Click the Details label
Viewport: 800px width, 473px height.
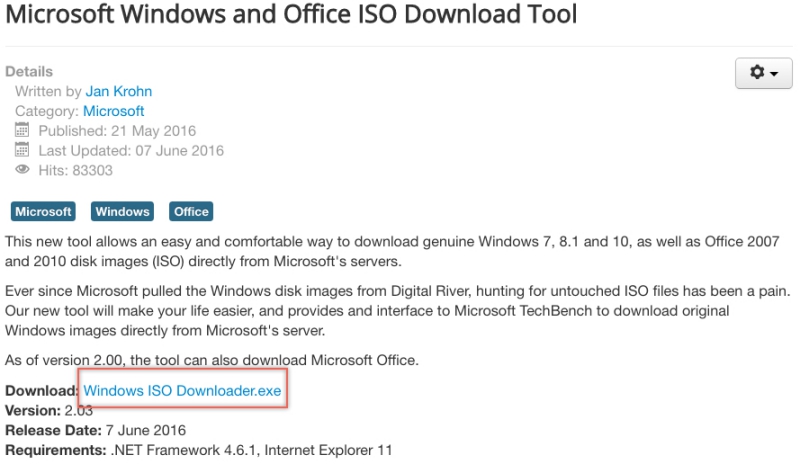tap(29, 72)
